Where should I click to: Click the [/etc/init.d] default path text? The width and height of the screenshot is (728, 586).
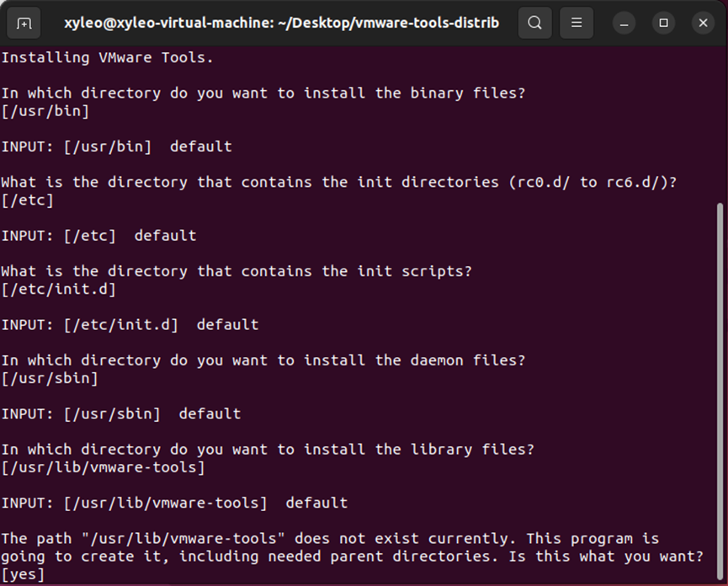(58, 289)
